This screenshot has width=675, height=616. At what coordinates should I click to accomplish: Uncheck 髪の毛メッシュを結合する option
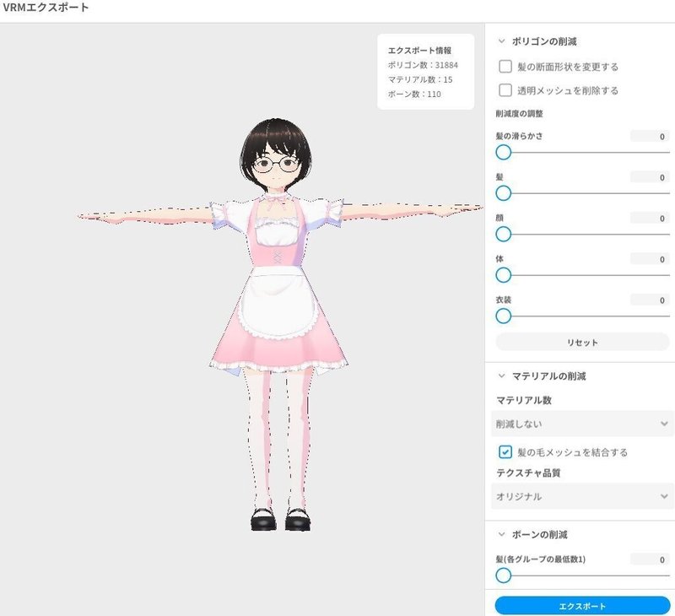(505, 451)
